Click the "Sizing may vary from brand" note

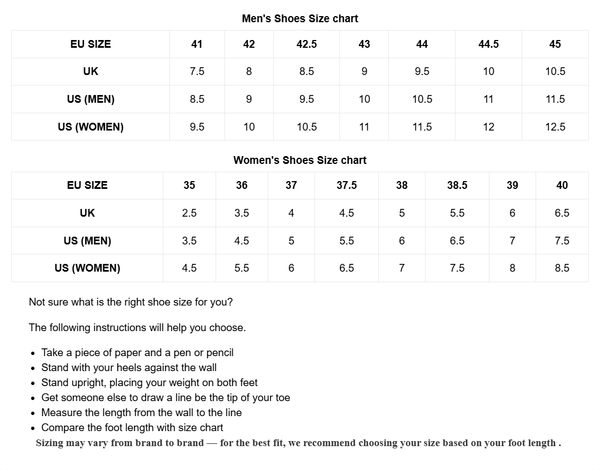(298, 442)
